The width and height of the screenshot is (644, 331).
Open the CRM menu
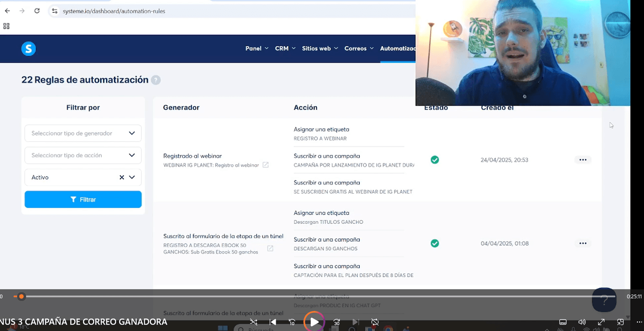click(285, 48)
